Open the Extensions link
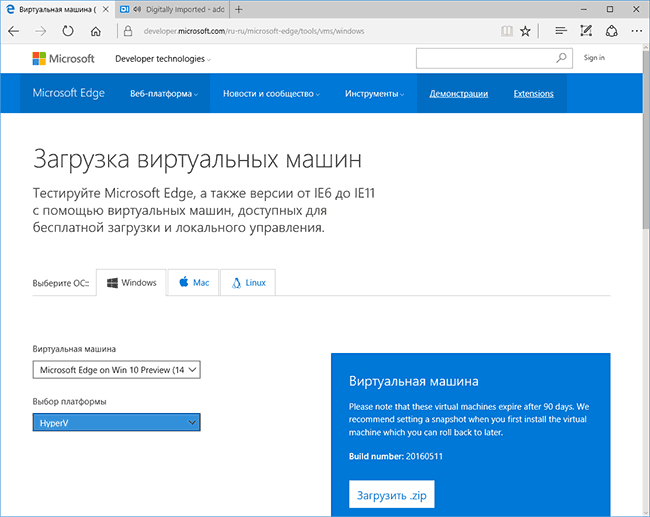 (x=534, y=94)
